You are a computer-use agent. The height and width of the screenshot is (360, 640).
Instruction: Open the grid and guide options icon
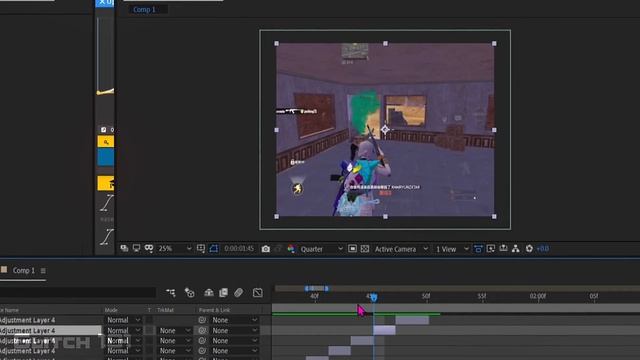pyautogui.click(x=201, y=249)
